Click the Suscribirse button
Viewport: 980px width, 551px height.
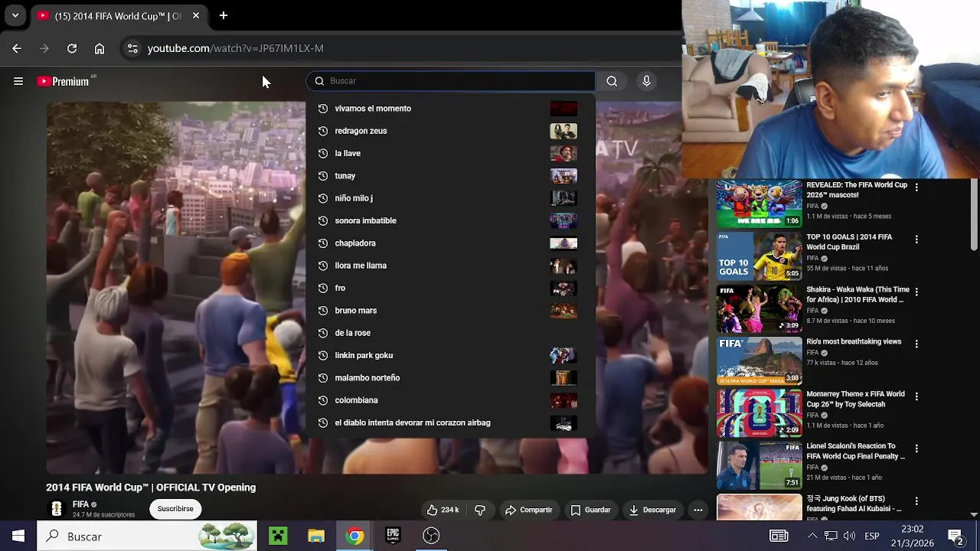point(175,509)
